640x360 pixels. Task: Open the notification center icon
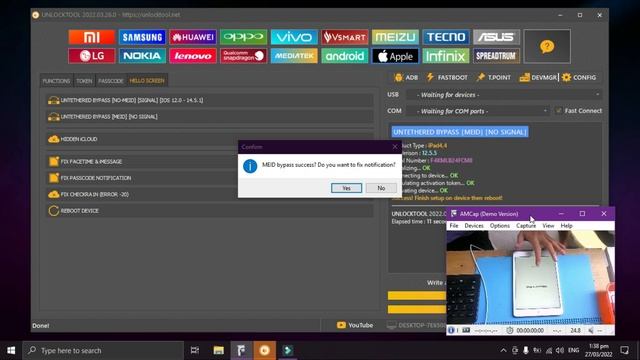coord(624,350)
